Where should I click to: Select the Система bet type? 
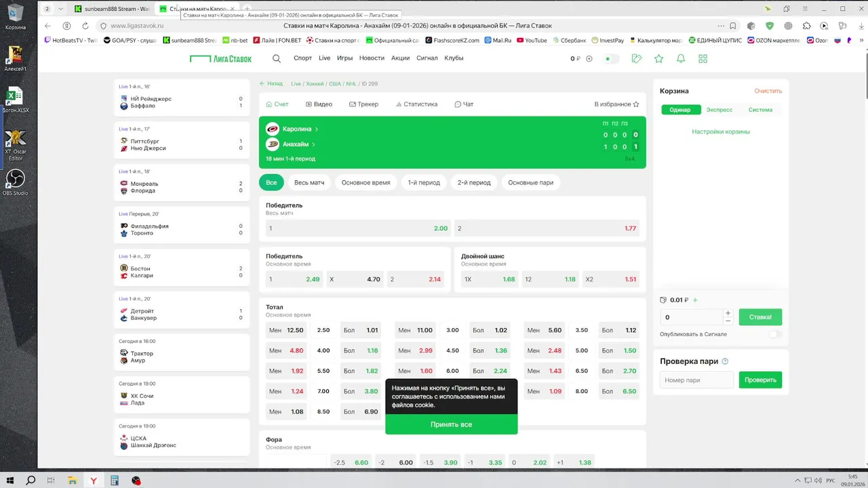point(760,110)
